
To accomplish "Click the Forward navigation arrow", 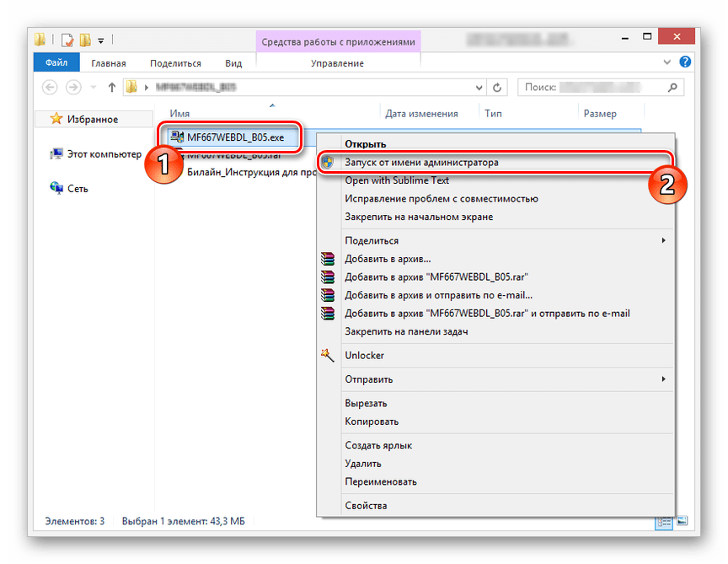I will click(73, 88).
